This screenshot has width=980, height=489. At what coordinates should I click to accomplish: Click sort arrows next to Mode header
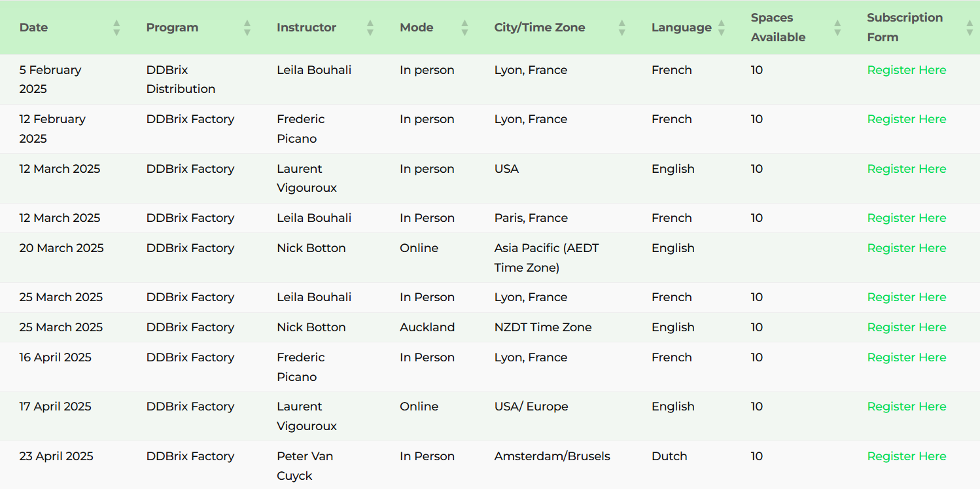pyautogui.click(x=464, y=27)
